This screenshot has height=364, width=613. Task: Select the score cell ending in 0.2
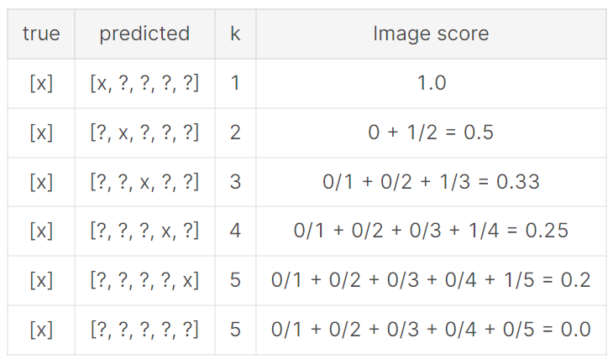432,280
